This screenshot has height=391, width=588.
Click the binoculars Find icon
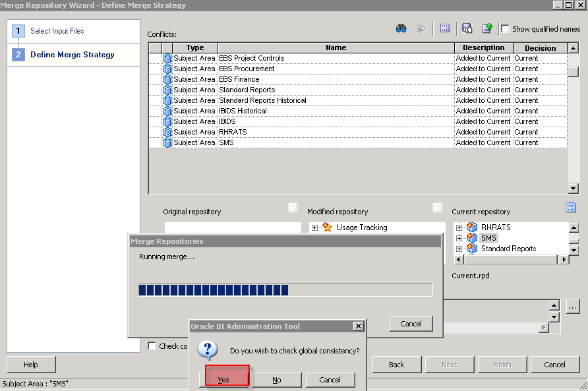click(401, 28)
